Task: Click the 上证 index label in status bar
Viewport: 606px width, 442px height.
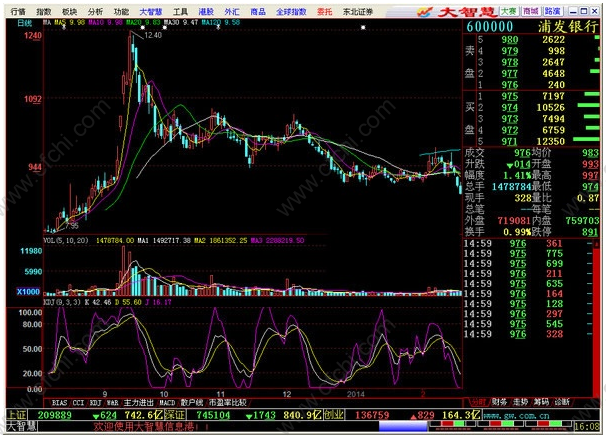Action: tap(17, 415)
